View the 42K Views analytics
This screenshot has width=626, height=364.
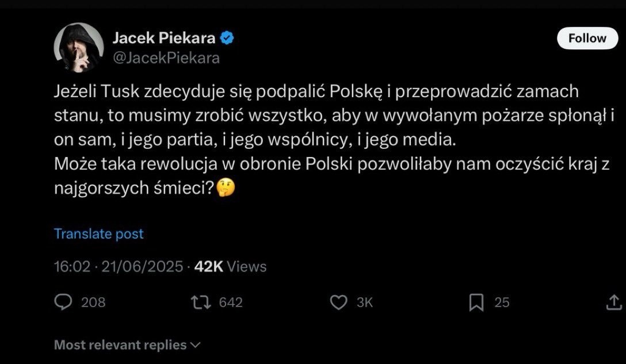click(x=230, y=266)
